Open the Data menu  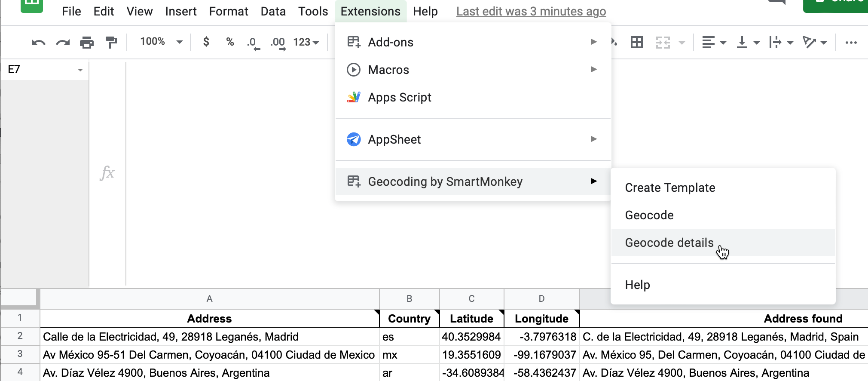tap(273, 11)
